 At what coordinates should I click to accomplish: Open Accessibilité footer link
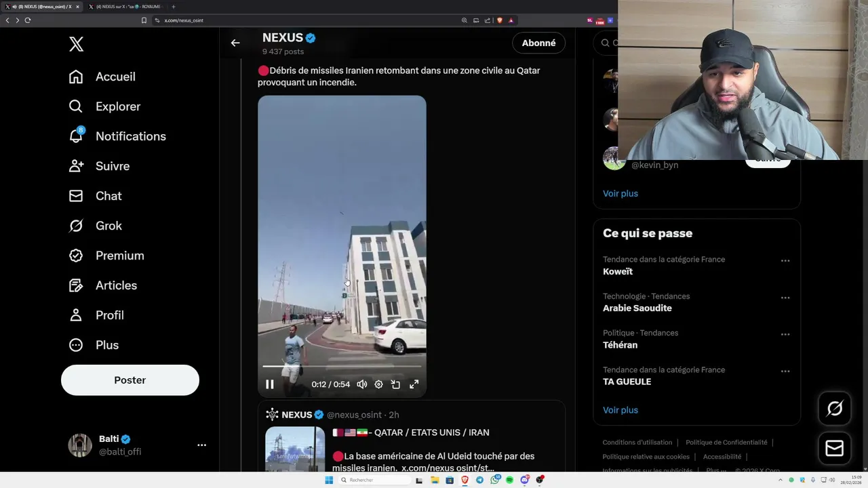click(x=722, y=457)
